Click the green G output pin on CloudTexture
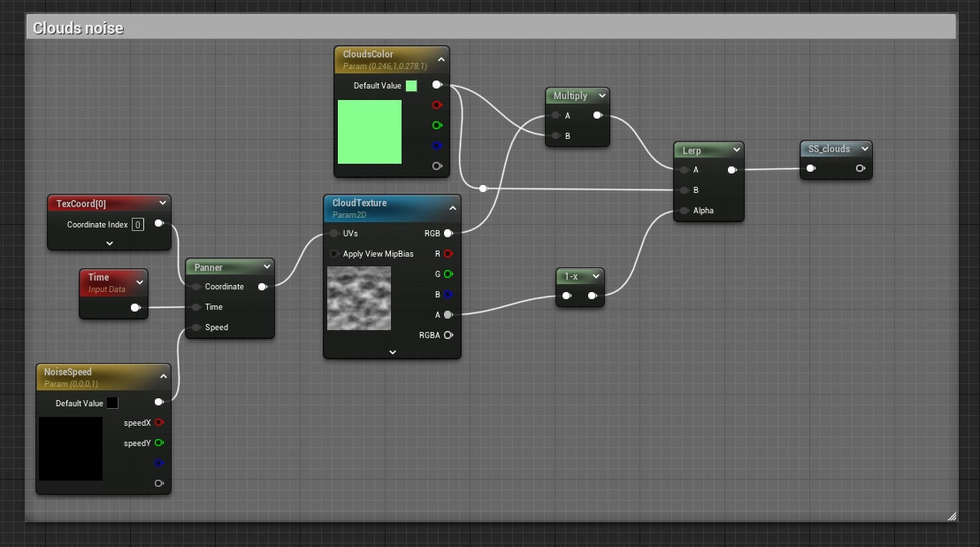980x547 pixels. coord(448,274)
